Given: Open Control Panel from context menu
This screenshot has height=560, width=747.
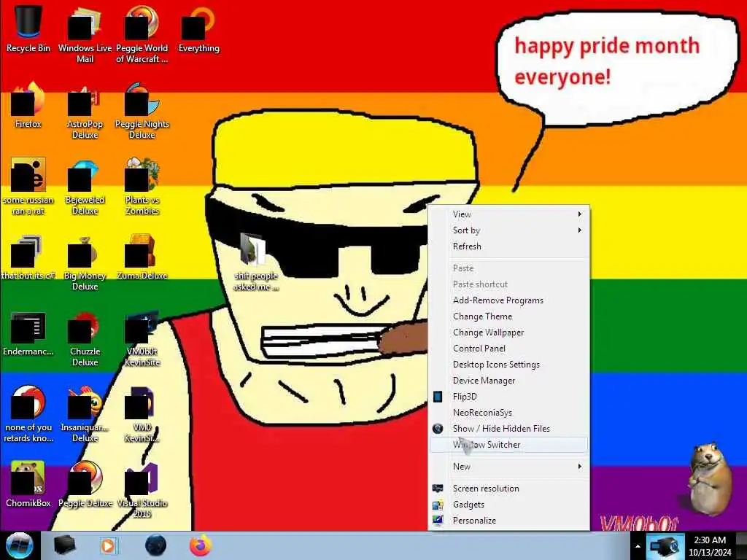Looking at the screenshot, I should pos(509,349).
